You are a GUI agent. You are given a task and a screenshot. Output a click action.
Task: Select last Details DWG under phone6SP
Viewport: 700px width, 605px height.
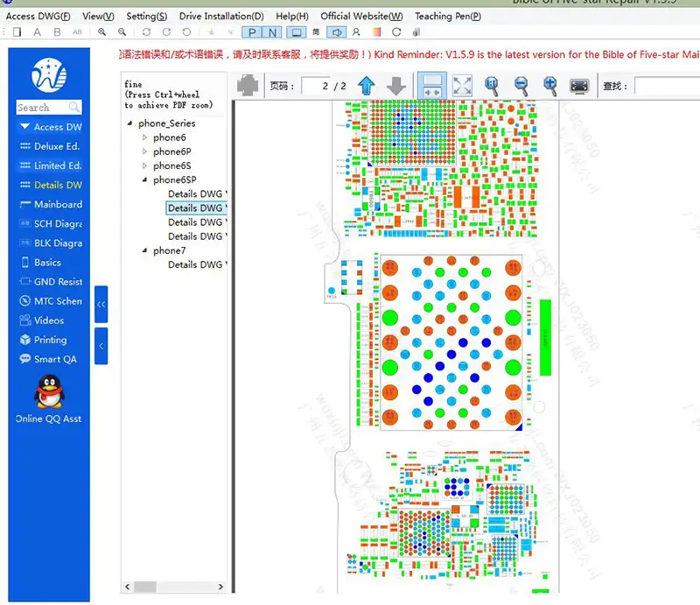[x=197, y=236]
